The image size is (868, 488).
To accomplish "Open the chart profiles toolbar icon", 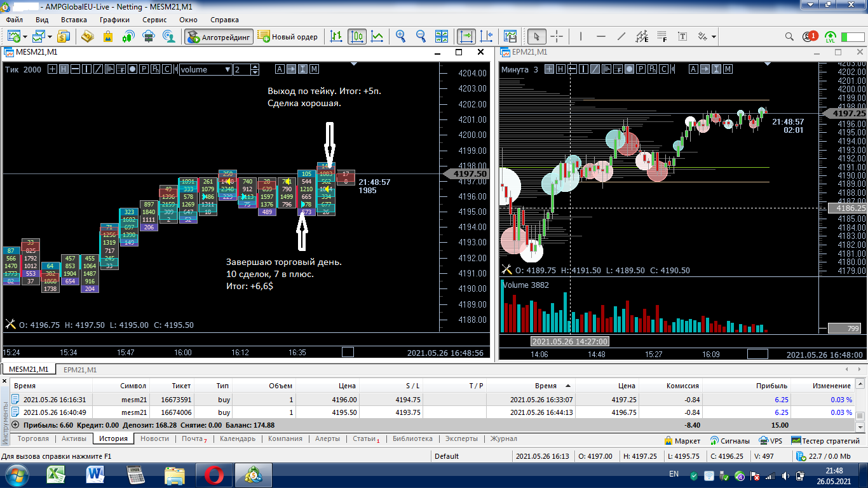I will pyautogui.click(x=39, y=36).
